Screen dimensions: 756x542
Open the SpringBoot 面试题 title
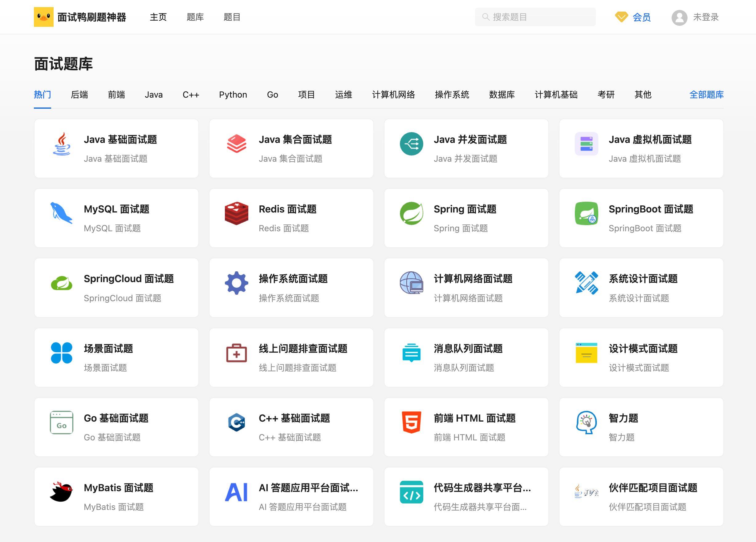pos(651,209)
